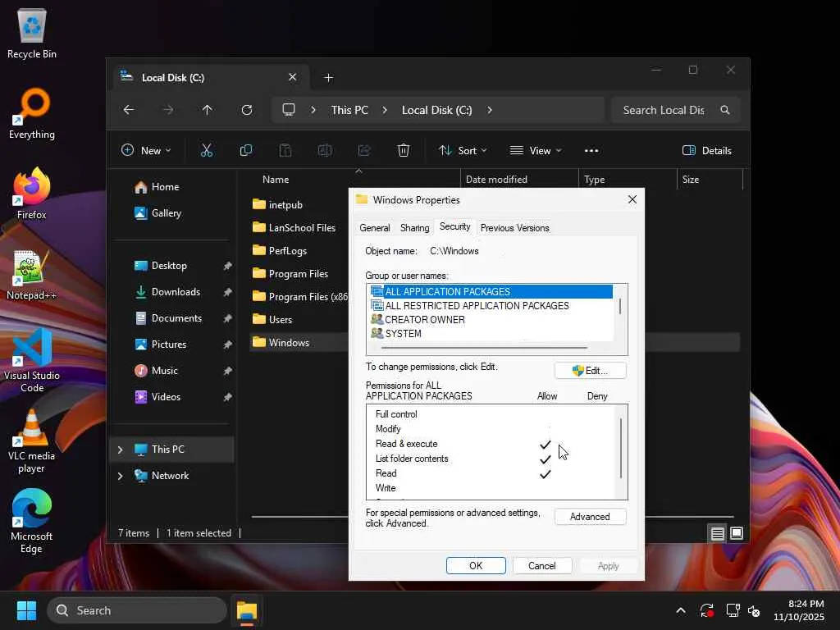Open See more three-dots menu

[591, 150]
